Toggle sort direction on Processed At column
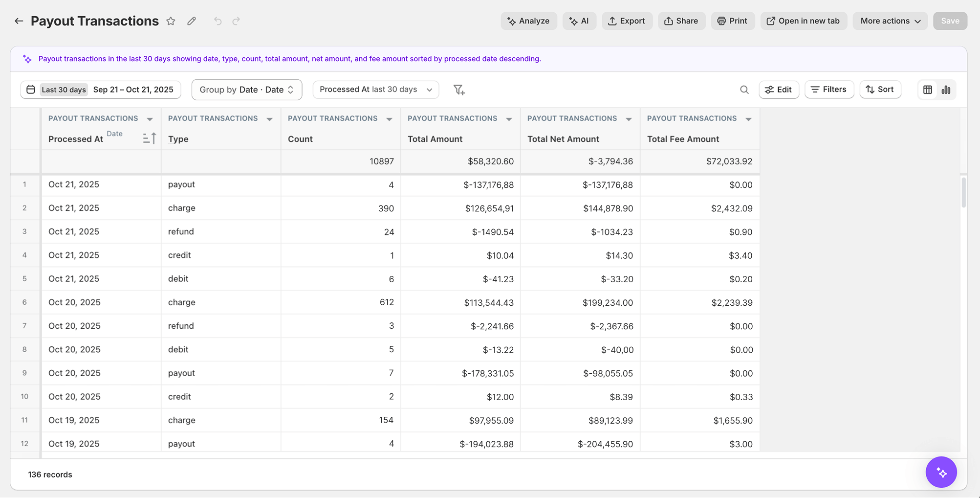Viewport: 980px width, 498px height. pyautogui.click(x=150, y=138)
